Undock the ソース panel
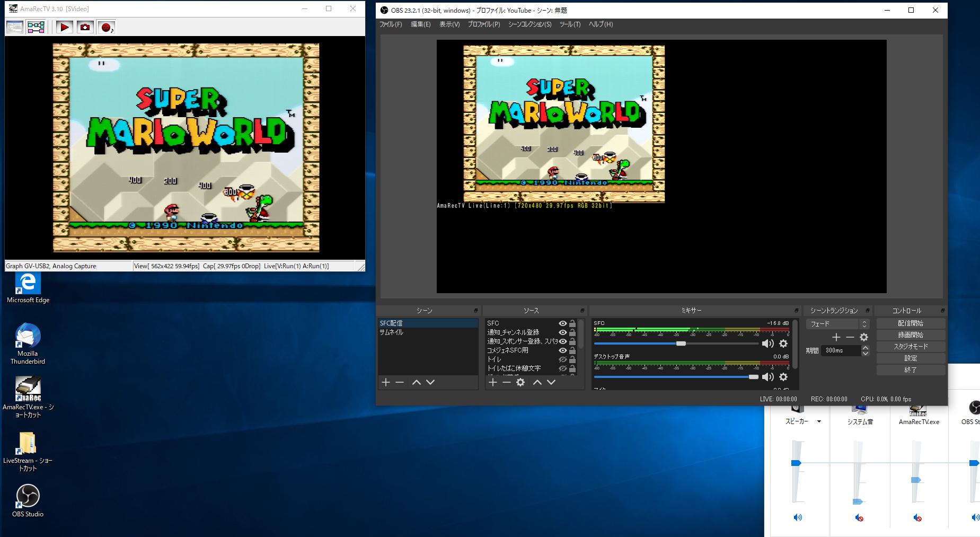The height and width of the screenshot is (537, 980). (x=582, y=311)
